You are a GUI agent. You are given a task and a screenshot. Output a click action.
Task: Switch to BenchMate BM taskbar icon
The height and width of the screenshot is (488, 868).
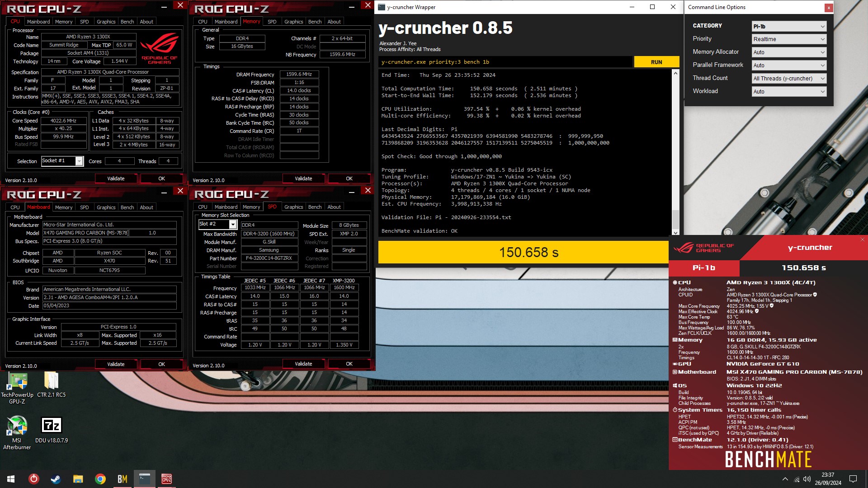(x=123, y=479)
